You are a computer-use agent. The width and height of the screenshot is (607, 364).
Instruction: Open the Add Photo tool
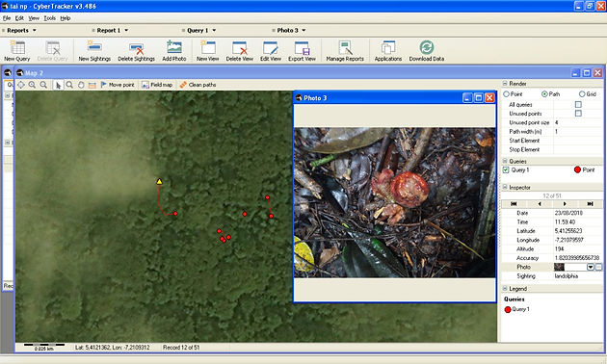174,51
